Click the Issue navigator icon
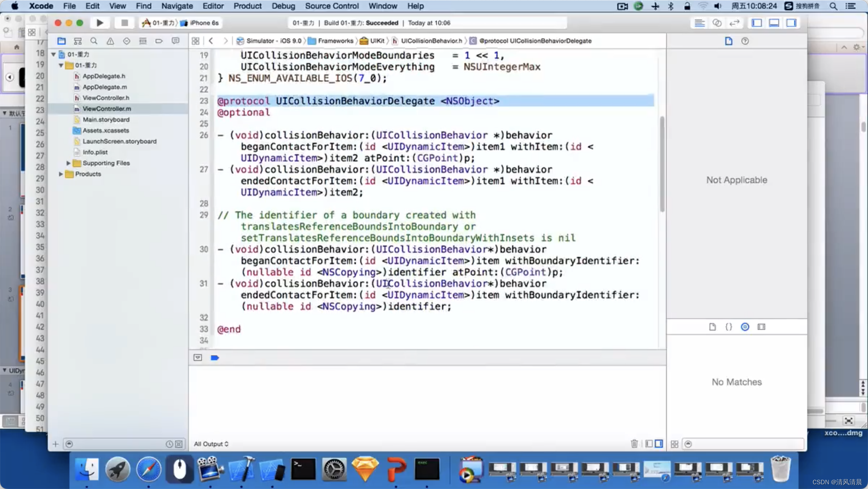The image size is (868, 489). click(x=110, y=41)
